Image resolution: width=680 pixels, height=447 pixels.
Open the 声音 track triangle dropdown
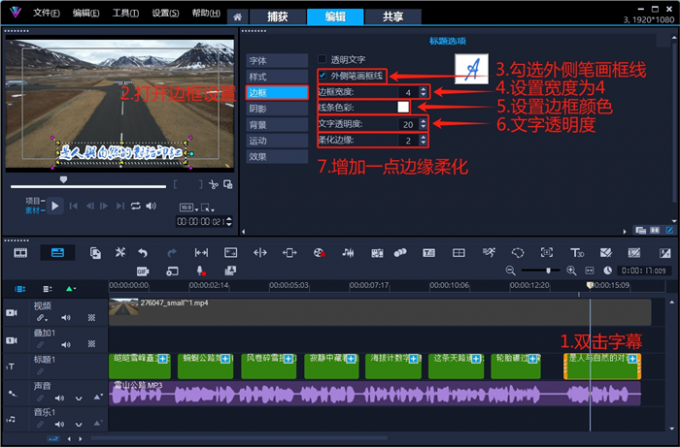pos(98,397)
